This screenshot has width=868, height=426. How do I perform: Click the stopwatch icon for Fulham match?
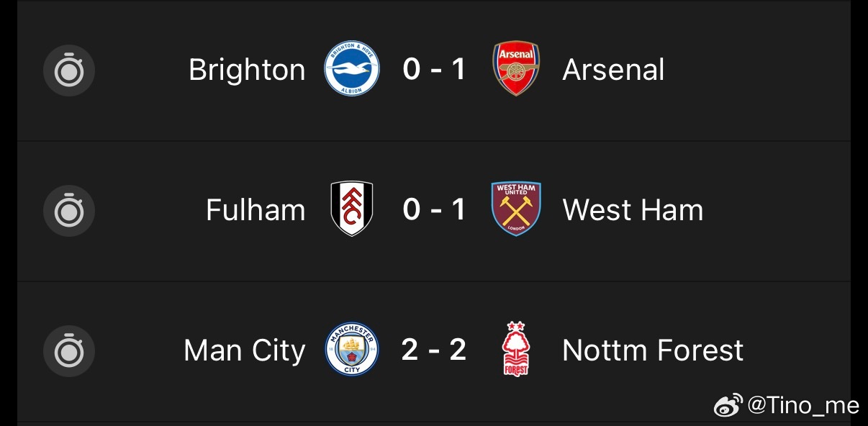(69, 211)
